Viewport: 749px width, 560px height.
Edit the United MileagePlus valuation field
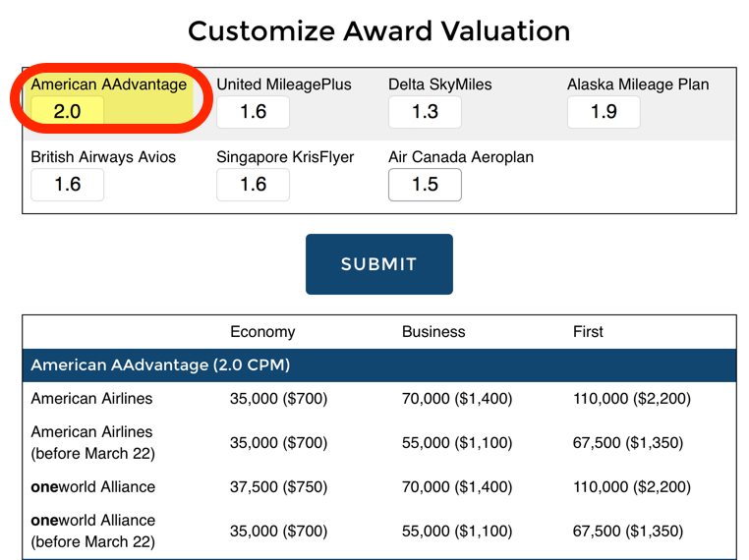[x=253, y=112]
